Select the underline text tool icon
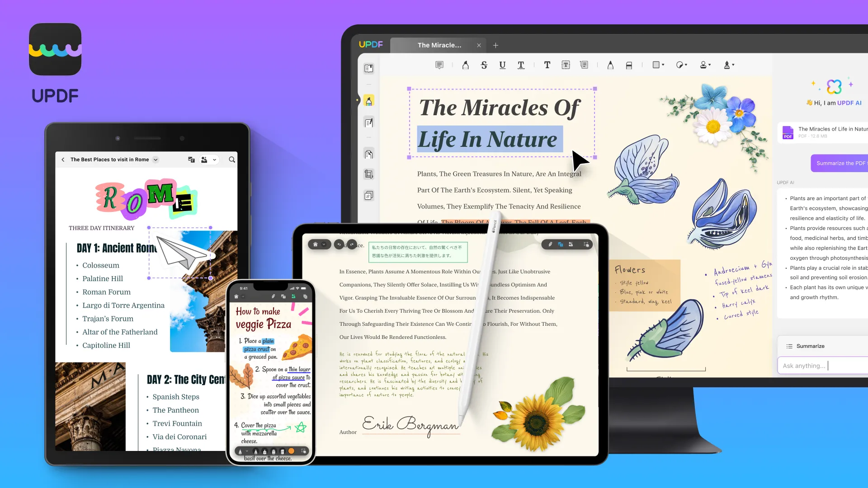Screen dimensions: 868x488 click(502, 65)
